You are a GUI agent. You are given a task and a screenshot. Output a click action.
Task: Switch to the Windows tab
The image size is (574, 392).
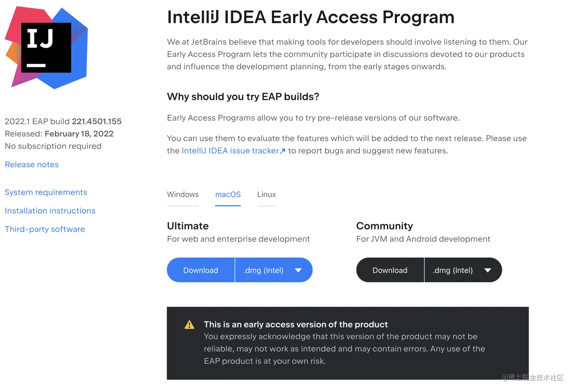point(183,195)
